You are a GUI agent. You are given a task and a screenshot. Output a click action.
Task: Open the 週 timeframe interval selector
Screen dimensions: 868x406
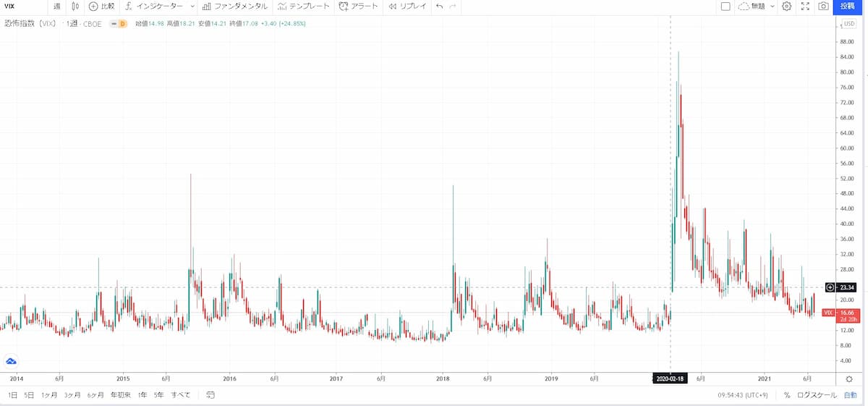click(57, 7)
